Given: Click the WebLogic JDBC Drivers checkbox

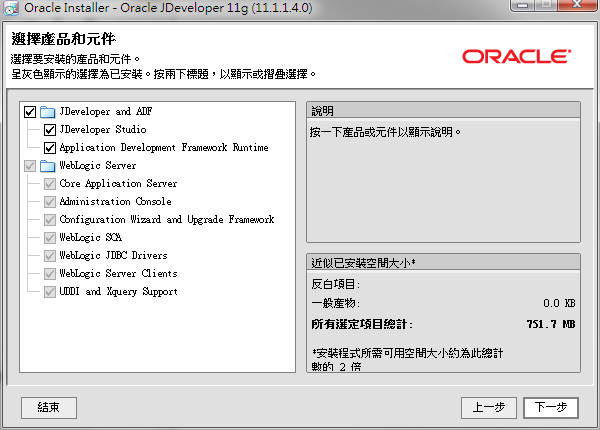Looking at the screenshot, I should 50,256.
